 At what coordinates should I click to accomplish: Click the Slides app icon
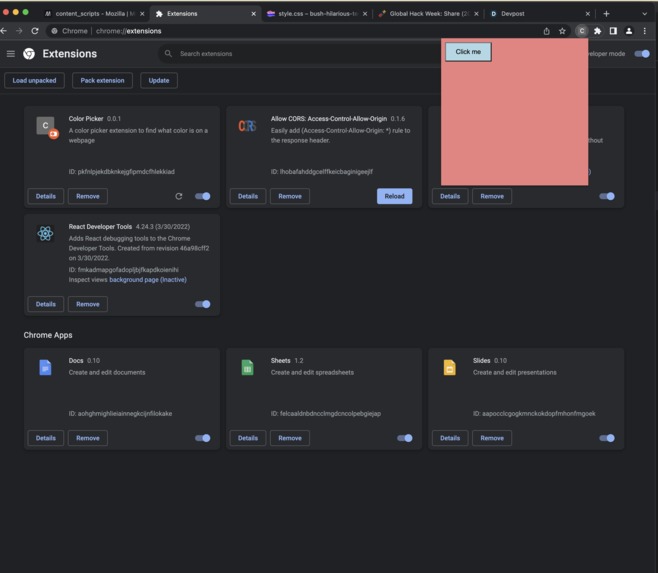[x=449, y=367]
